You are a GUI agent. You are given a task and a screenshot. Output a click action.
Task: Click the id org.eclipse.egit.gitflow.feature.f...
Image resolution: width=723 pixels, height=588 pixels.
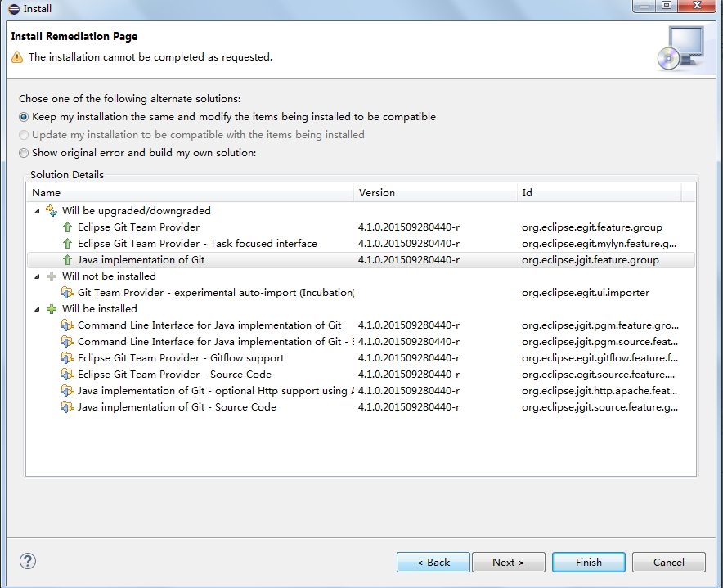click(600, 358)
